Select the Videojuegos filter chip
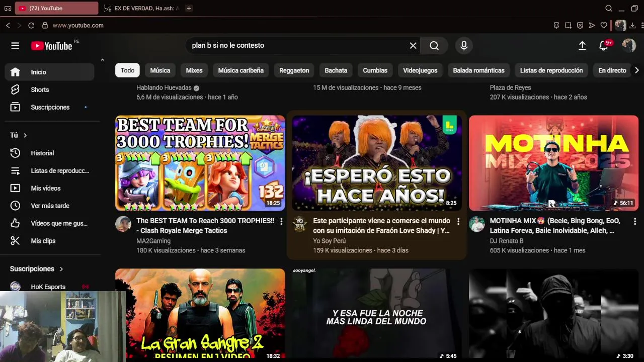This screenshot has height=362, width=644. pyautogui.click(x=420, y=70)
